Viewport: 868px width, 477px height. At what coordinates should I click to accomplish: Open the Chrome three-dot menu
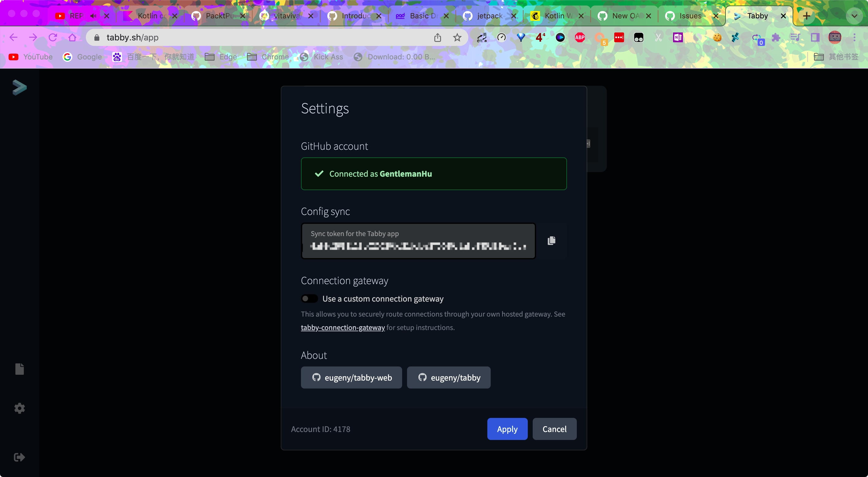854,37
